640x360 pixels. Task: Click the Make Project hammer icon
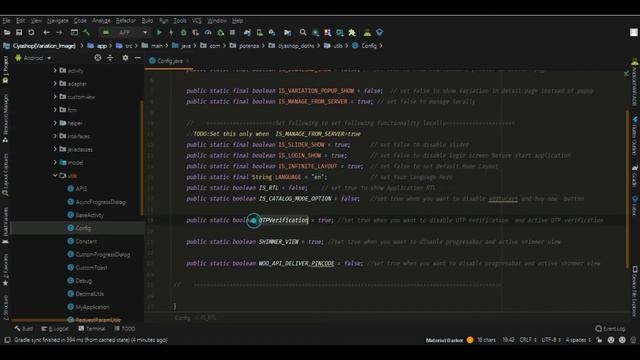[x=87, y=32]
